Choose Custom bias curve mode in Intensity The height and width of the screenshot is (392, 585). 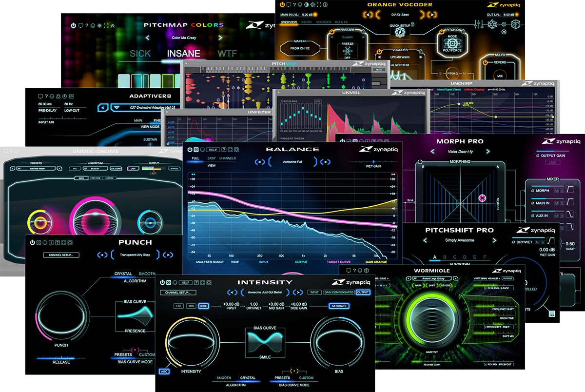pyautogui.click(x=306, y=378)
